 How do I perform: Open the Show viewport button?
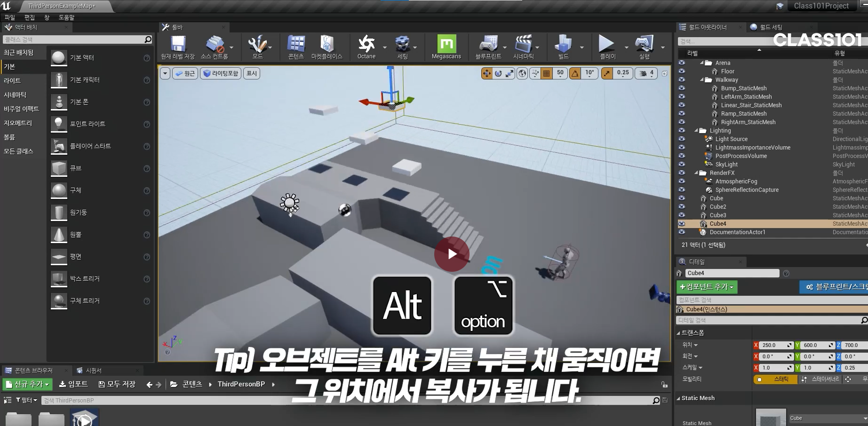point(252,73)
